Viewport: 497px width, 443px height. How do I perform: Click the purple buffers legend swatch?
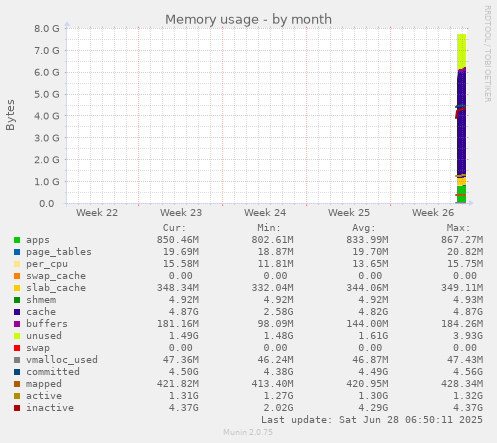[17, 324]
